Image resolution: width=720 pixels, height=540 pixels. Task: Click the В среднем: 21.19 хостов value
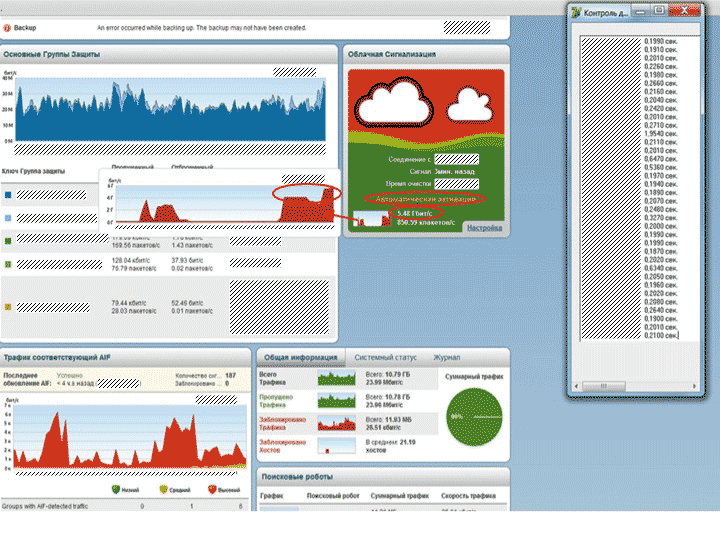[390, 446]
